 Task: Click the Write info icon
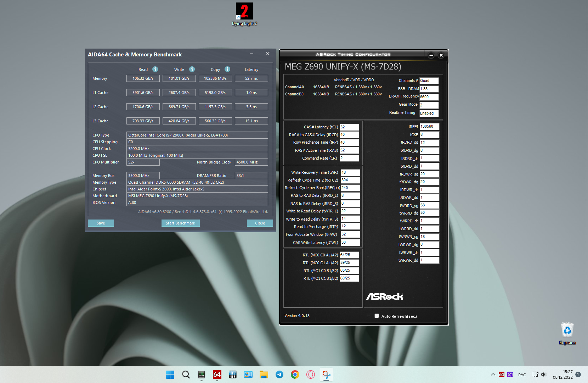pyautogui.click(x=192, y=69)
